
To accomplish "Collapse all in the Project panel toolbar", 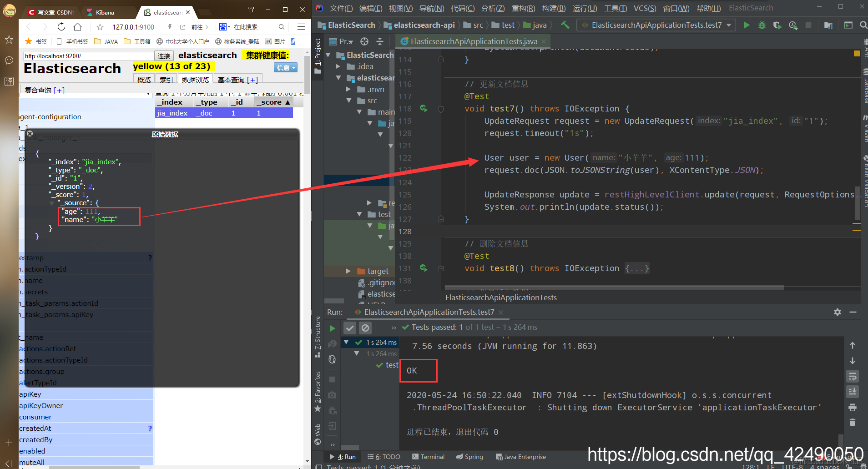I will coord(380,41).
